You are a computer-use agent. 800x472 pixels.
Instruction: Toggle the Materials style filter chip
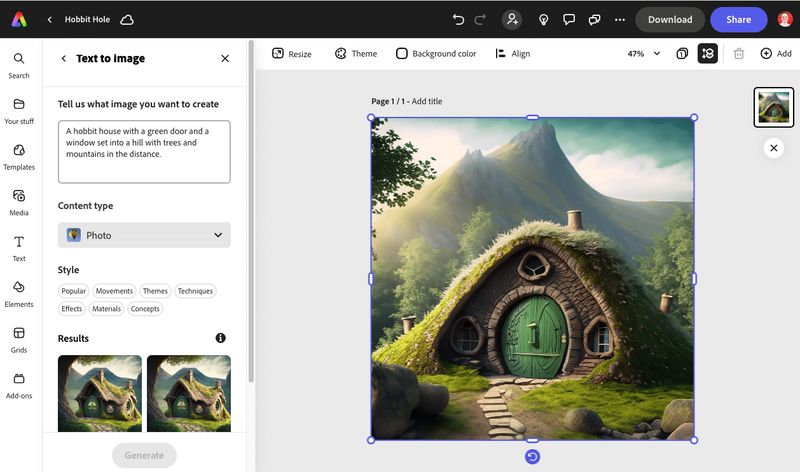point(106,309)
